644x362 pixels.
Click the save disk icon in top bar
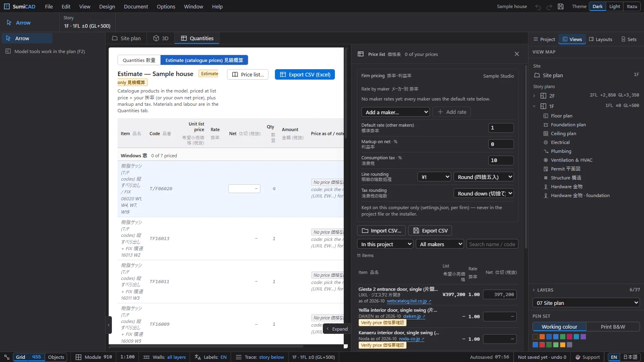pyautogui.click(x=561, y=6)
